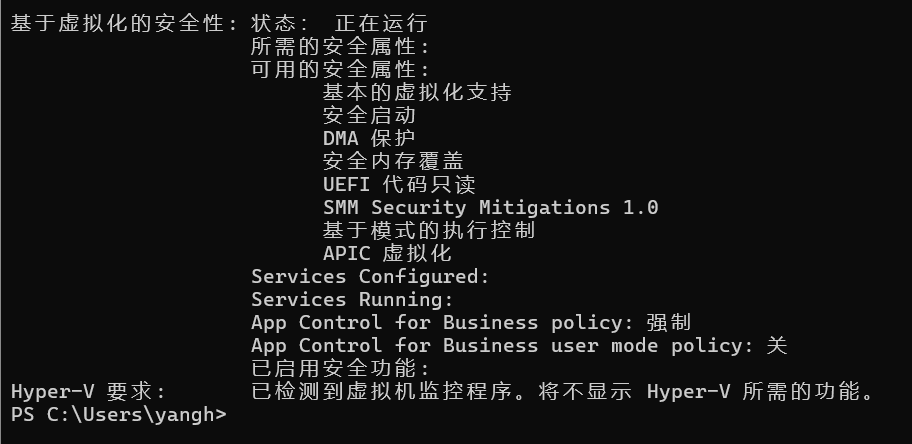Click SMM Security Mitigations 1.0 text
The image size is (912, 444).
tap(490, 207)
